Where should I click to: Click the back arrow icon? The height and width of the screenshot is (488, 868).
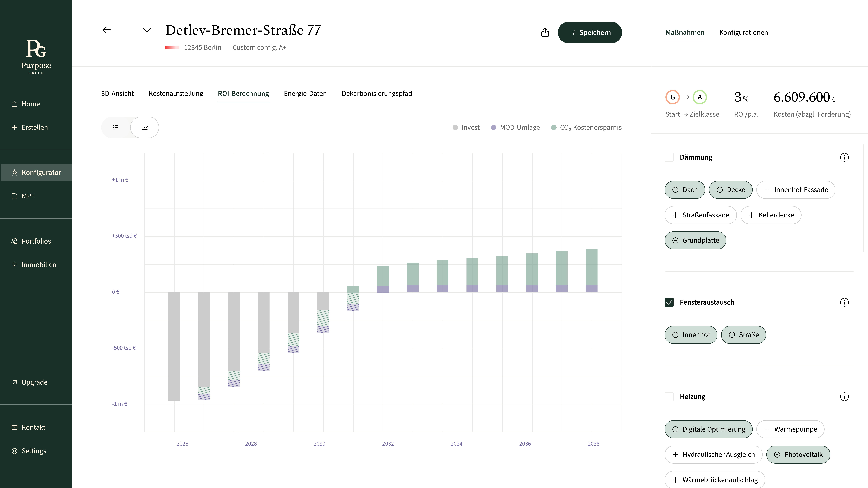tap(106, 30)
